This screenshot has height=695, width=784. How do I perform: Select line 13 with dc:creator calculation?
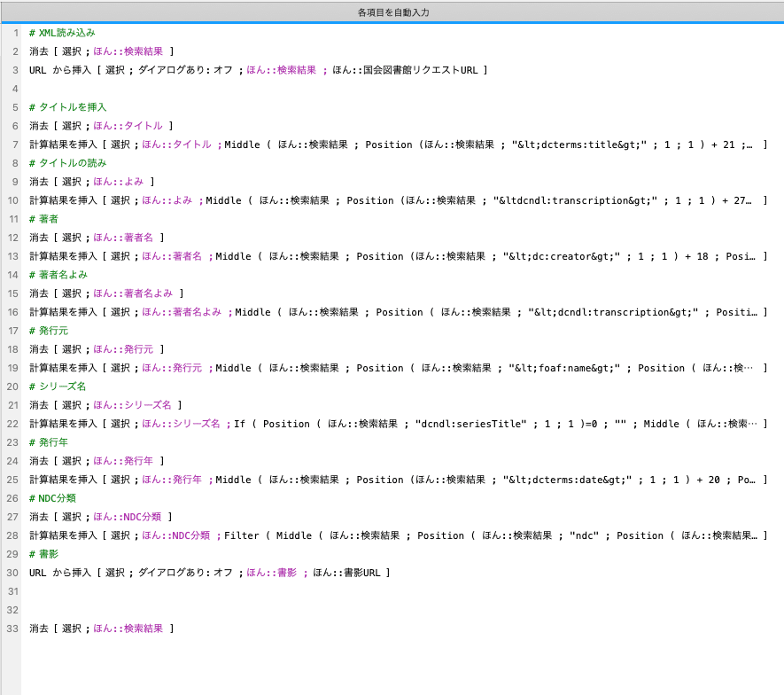tap(398, 256)
